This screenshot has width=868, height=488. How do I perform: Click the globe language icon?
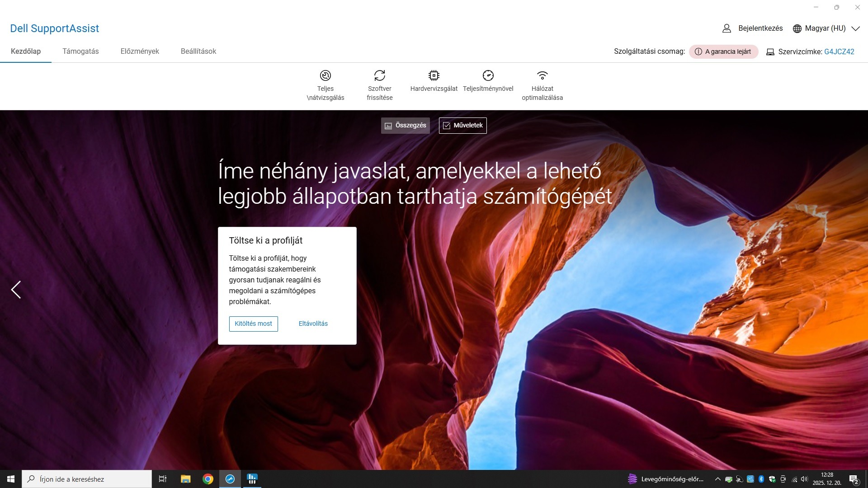[x=797, y=28]
